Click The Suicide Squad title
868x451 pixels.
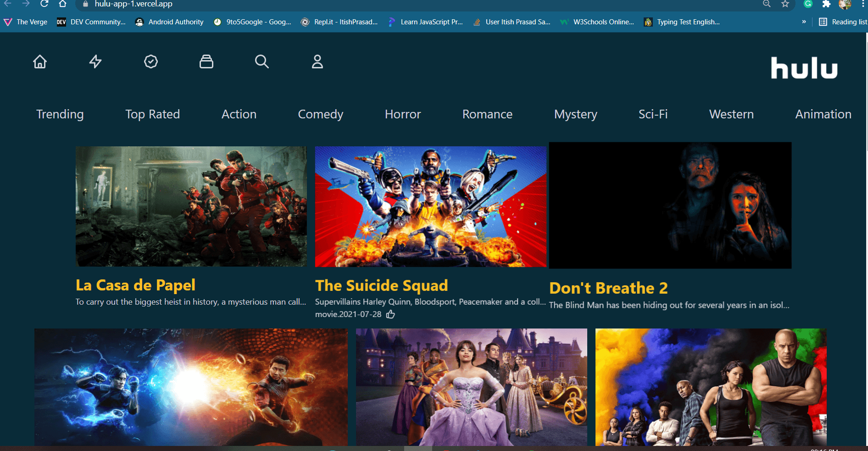382,285
